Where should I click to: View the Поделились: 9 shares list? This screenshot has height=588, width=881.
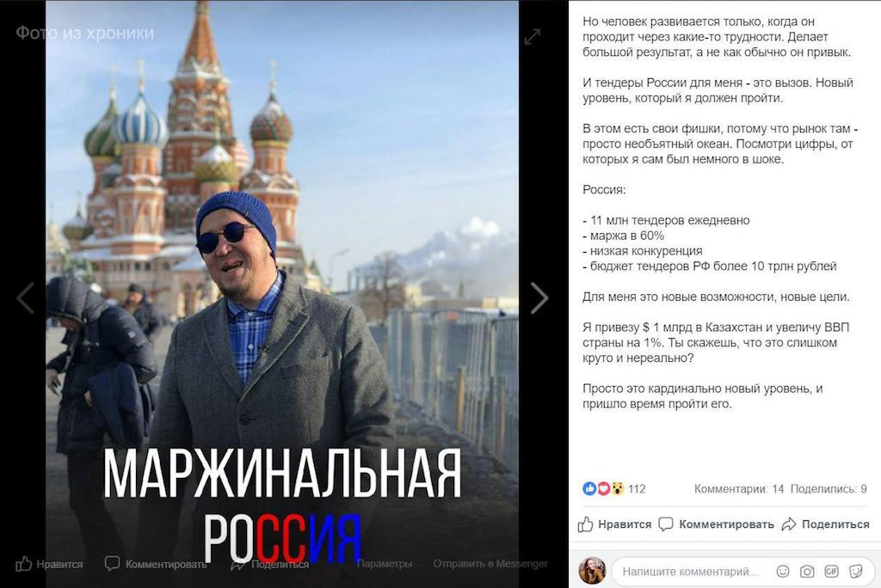pos(829,488)
